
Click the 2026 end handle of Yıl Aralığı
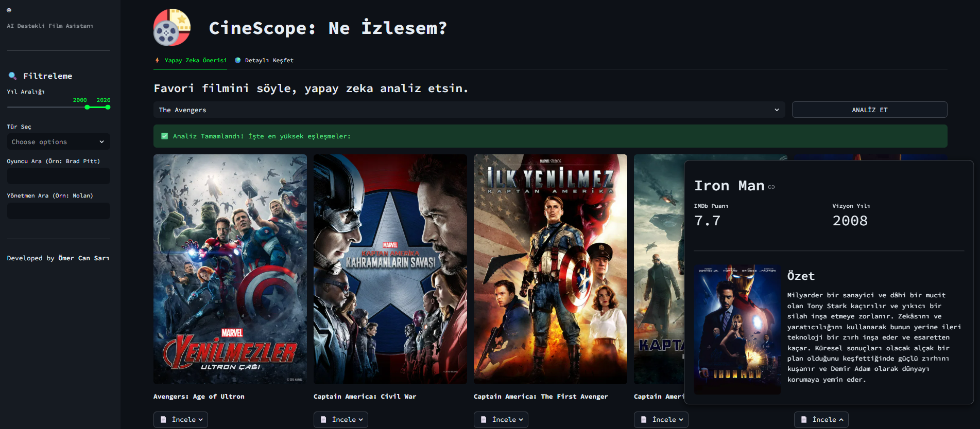click(108, 107)
